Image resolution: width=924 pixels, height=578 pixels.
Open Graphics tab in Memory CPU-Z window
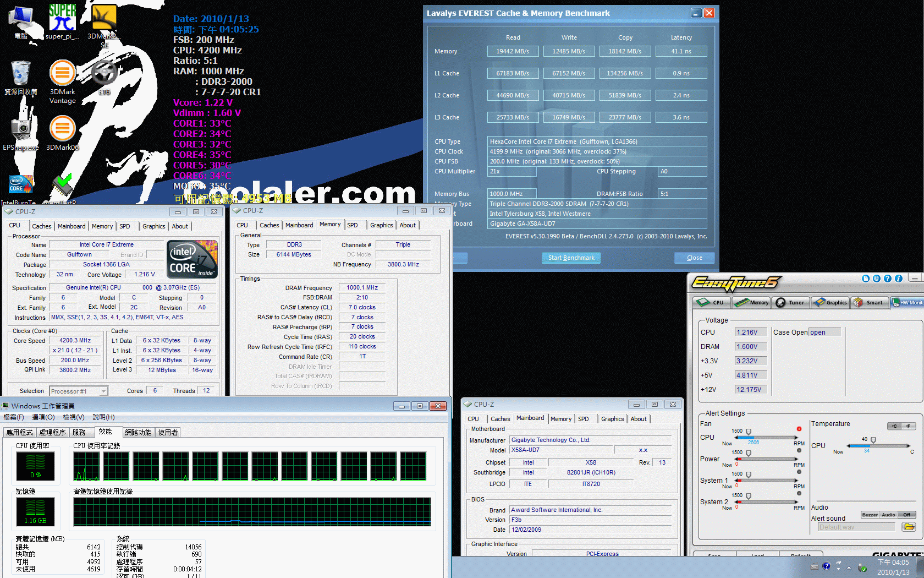(381, 225)
